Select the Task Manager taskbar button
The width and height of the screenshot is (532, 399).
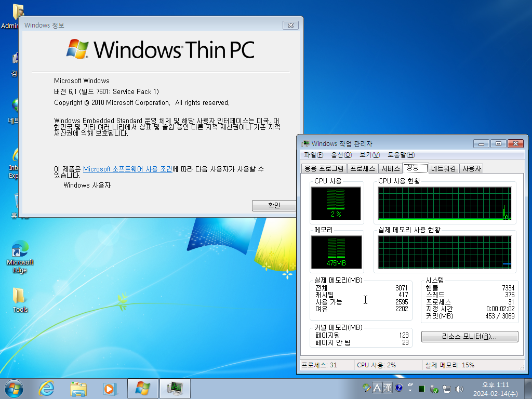pyautogui.click(x=175, y=389)
